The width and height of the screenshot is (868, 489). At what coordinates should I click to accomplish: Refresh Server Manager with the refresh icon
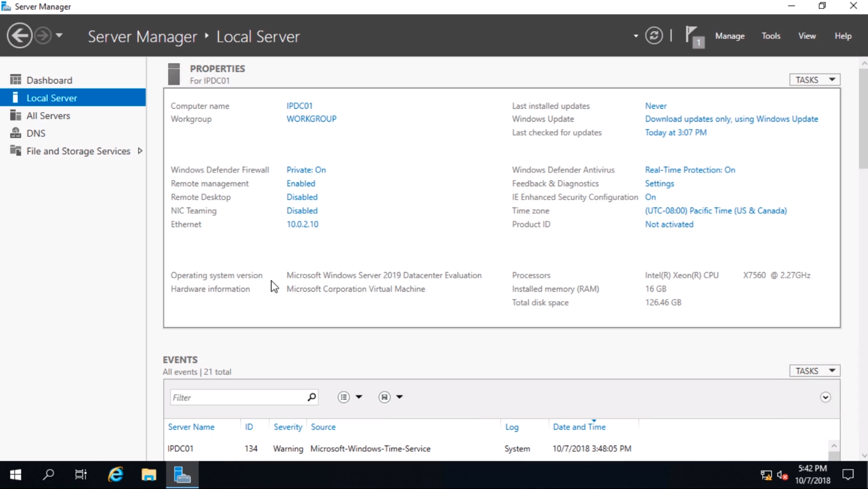pos(654,36)
